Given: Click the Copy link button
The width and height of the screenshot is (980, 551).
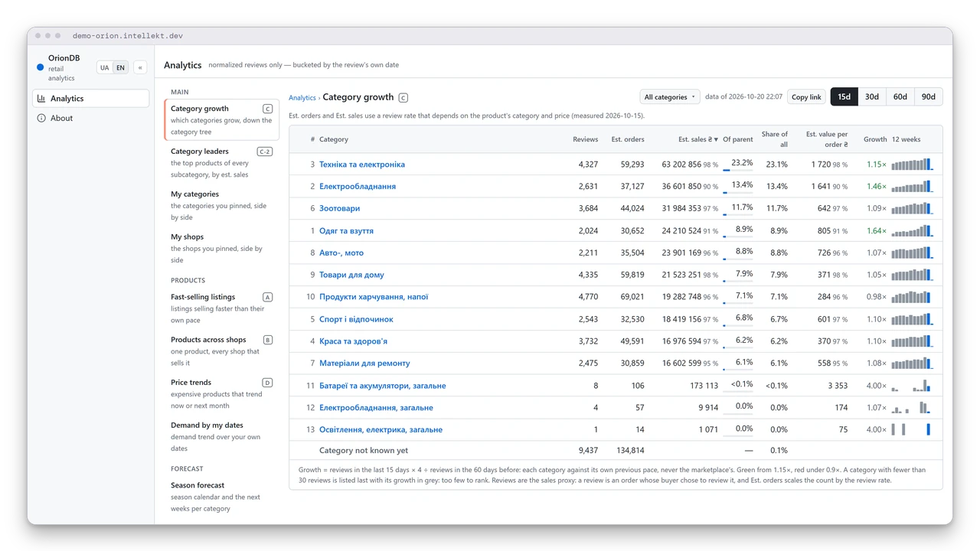Looking at the screenshot, I should tap(806, 97).
